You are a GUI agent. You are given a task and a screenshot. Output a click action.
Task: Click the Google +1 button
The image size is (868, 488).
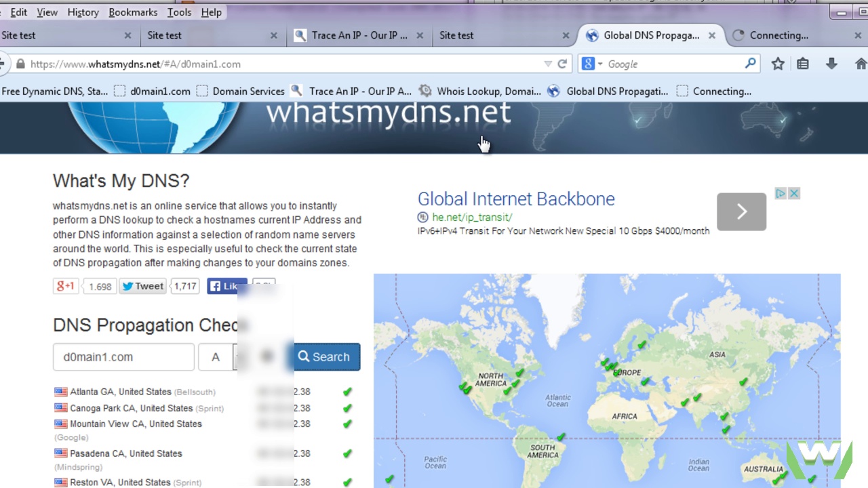(66, 286)
